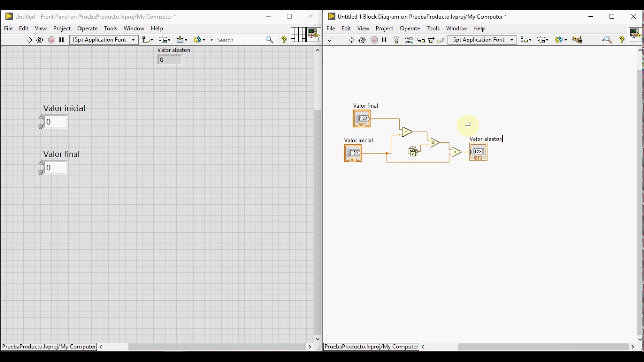Open Reorder menu on Block Diagram

tap(561, 40)
